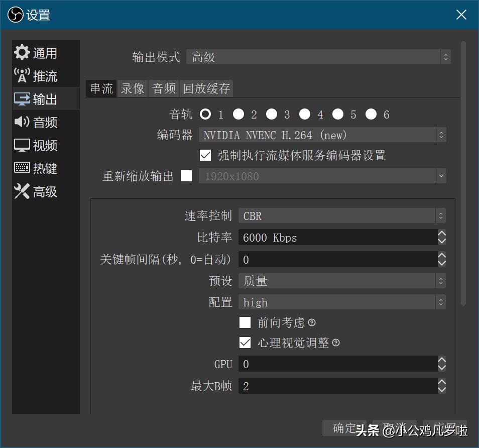Open the 通用 (General) gear icon
The height and width of the screenshot is (448, 479).
(x=22, y=53)
